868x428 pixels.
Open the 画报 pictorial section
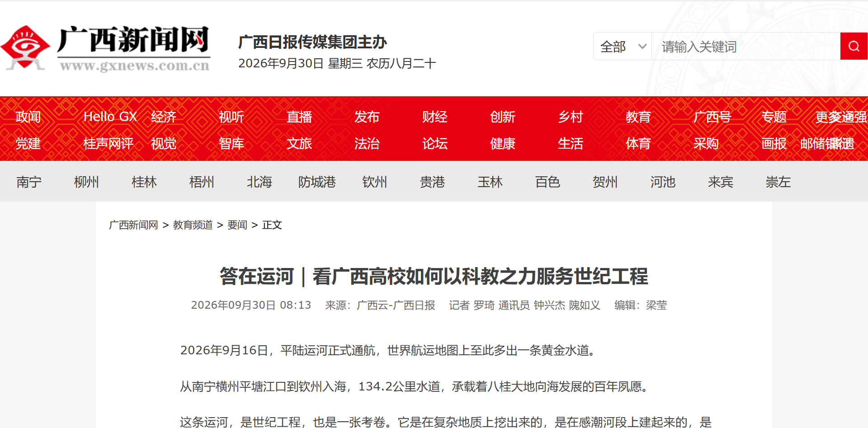[774, 143]
